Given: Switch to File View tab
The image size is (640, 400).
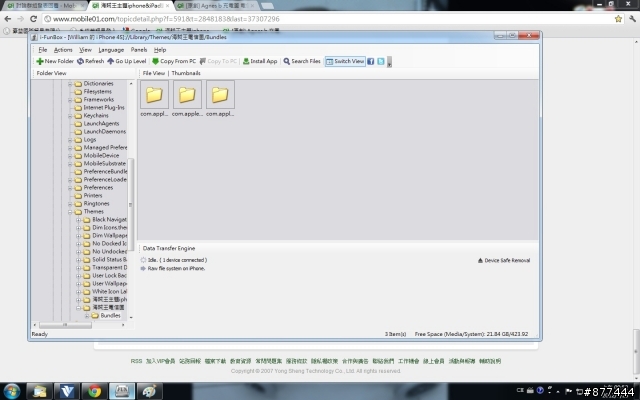Looking at the screenshot, I should pos(153,73).
